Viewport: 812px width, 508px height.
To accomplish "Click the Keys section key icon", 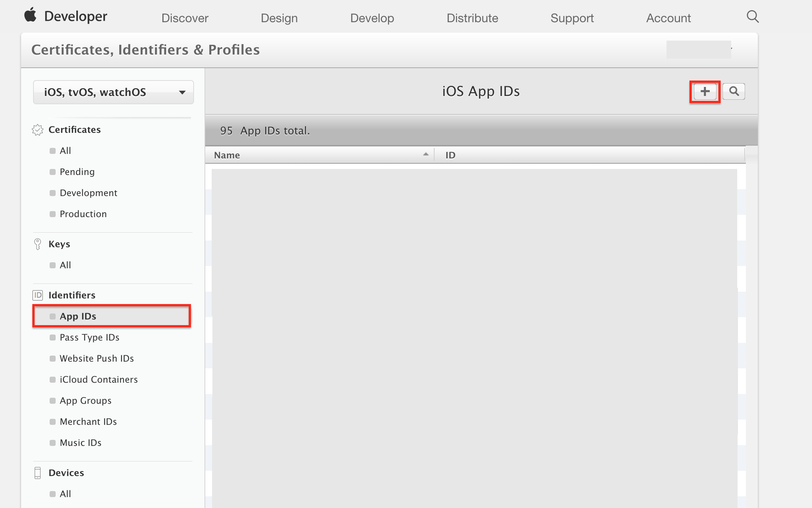I will point(38,244).
